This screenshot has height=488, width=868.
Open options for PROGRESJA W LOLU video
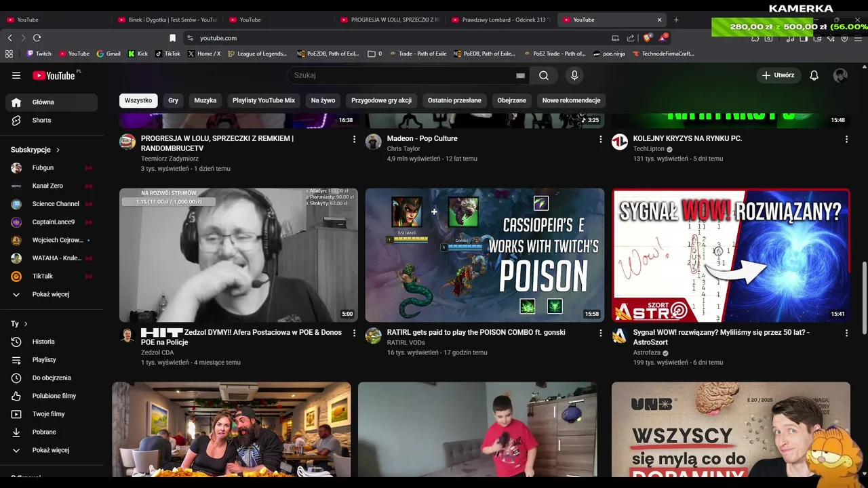[x=354, y=139]
